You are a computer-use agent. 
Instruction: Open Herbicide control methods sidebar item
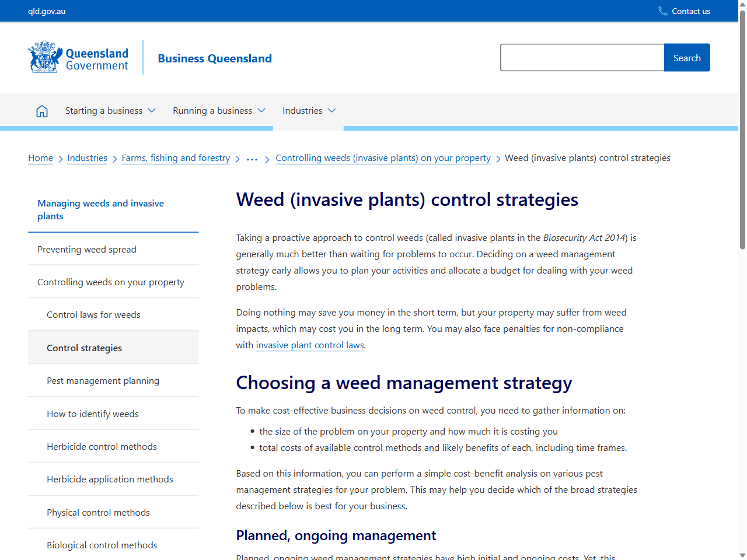113,446
